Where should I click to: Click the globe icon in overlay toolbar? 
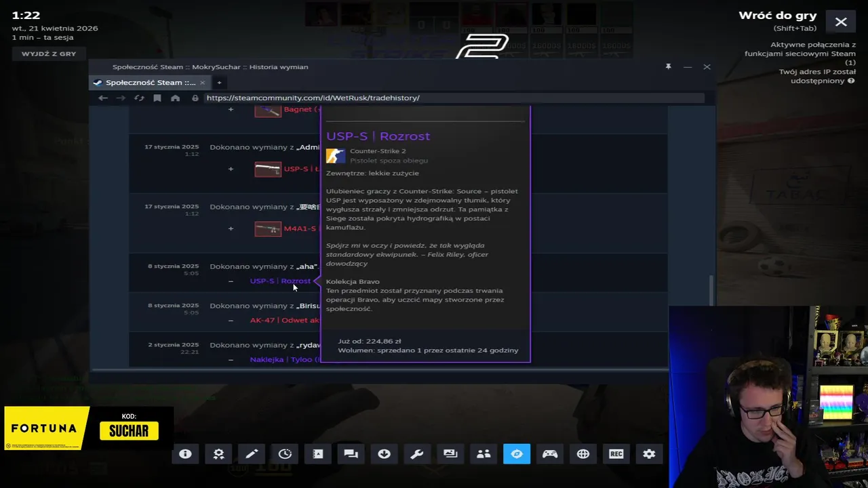point(583,454)
